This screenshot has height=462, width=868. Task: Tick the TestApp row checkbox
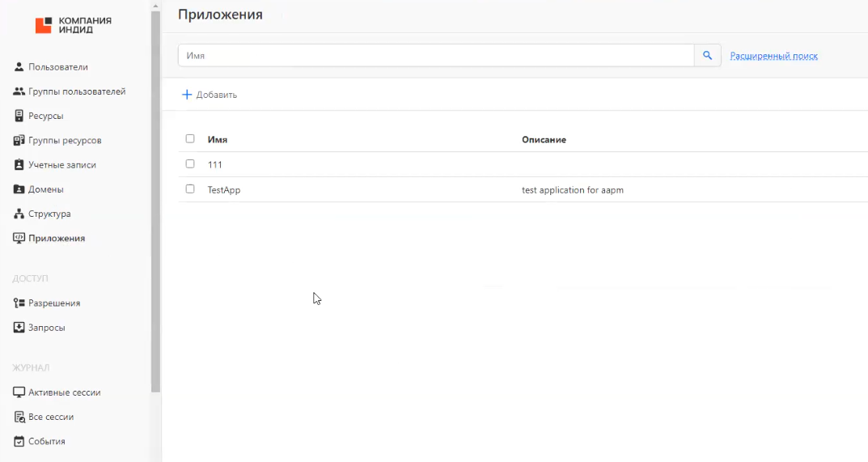pyautogui.click(x=190, y=189)
